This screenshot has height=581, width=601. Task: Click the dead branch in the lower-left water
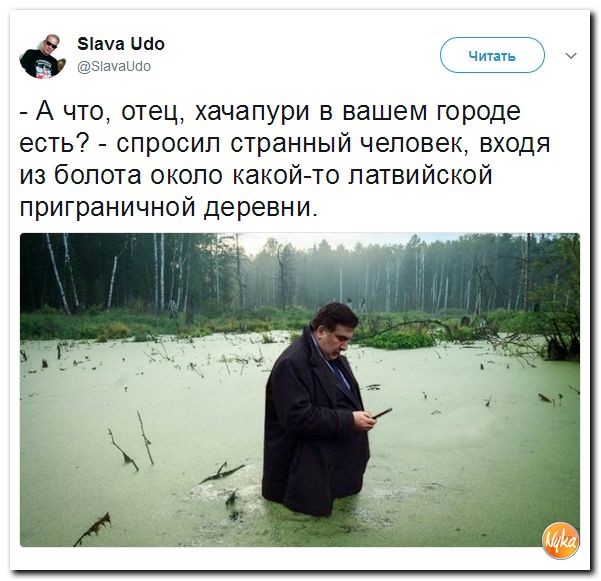coord(93,529)
